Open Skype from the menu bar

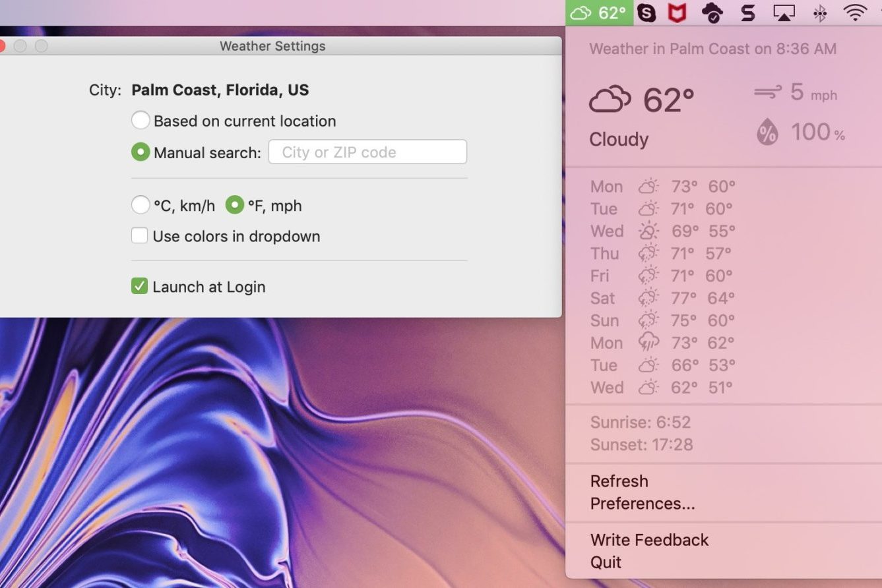click(647, 11)
